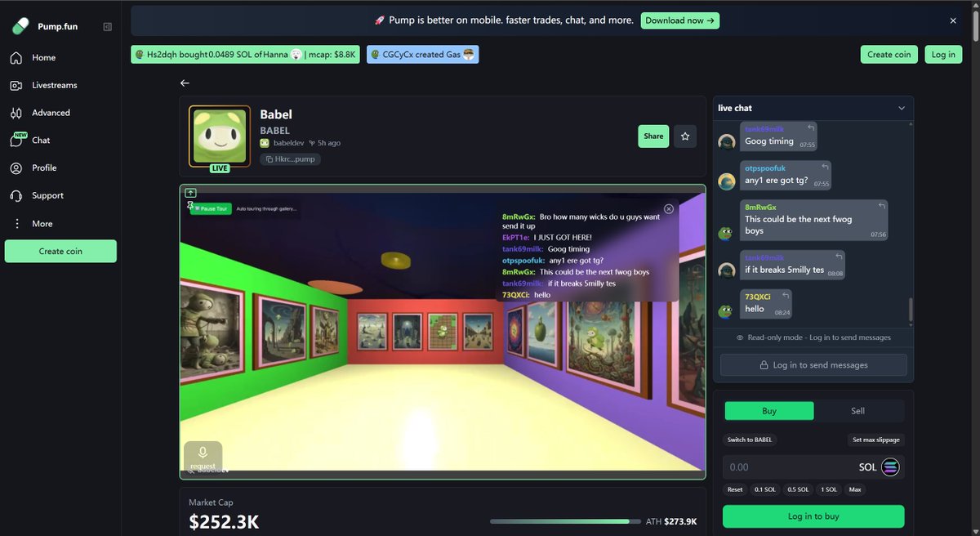Select the Buy tab
980x536 pixels.
769,411
